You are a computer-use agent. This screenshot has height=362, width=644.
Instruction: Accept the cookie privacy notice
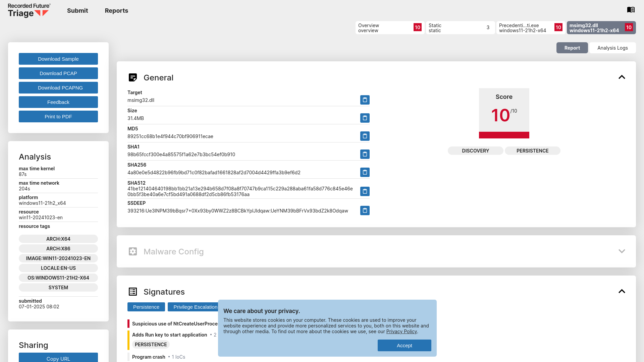404,346
